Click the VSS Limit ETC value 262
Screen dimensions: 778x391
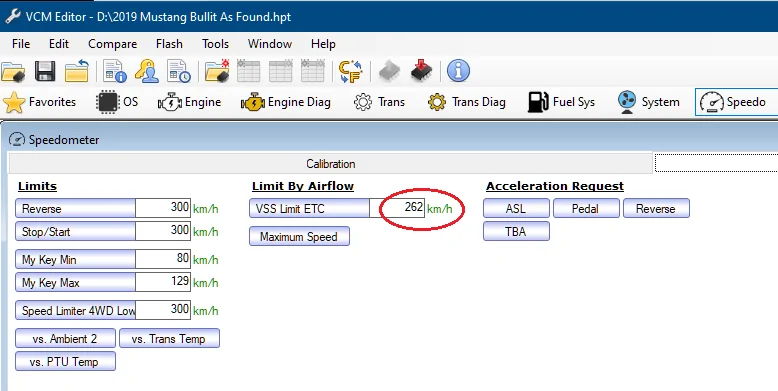pos(397,208)
